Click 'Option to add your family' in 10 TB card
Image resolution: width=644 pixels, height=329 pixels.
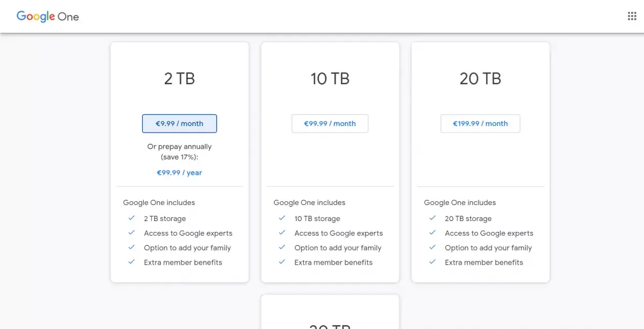coord(338,248)
